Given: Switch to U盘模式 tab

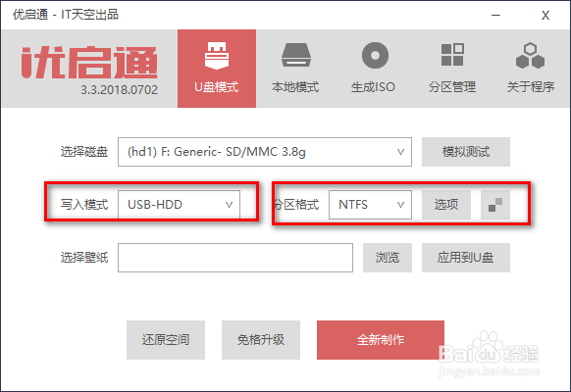Looking at the screenshot, I should click(x=217, y=69).
